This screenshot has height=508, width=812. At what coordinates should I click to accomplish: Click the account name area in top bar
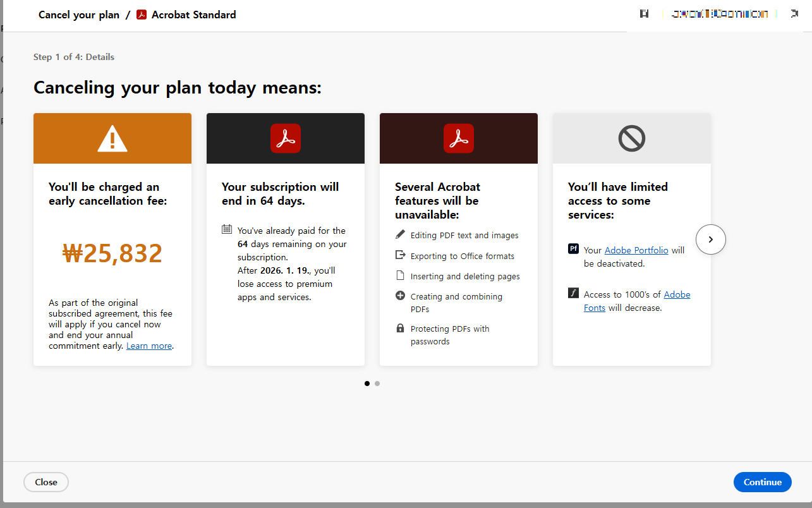[x=719, y=13]
